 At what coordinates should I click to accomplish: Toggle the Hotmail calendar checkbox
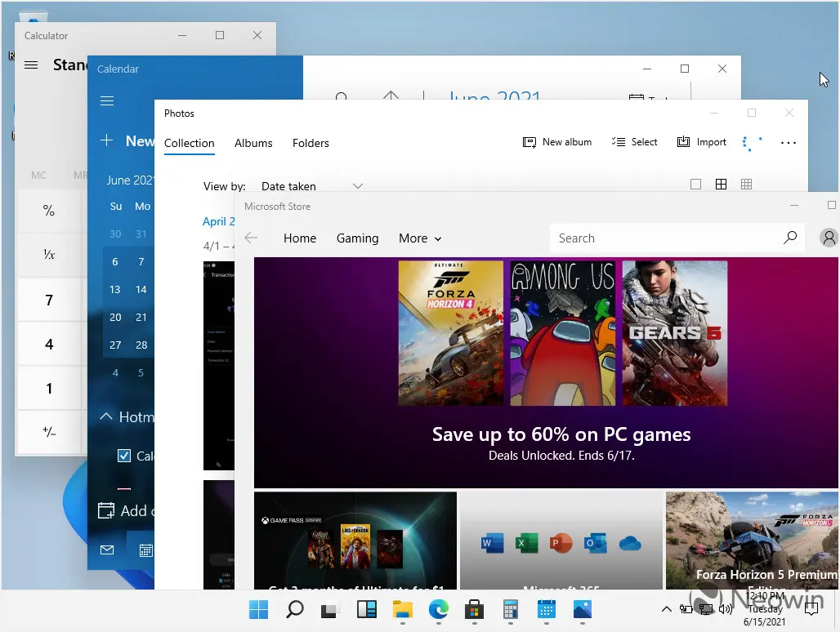[124, 456]
